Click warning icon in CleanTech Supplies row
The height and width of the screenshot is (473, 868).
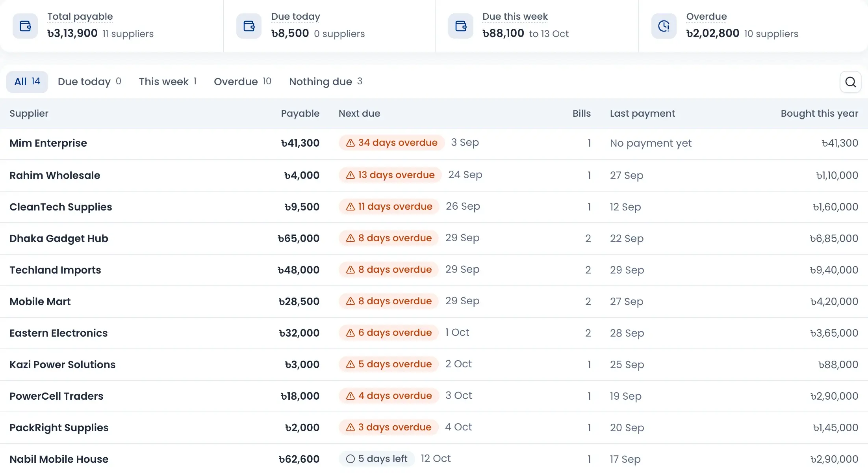pos(351,207)
